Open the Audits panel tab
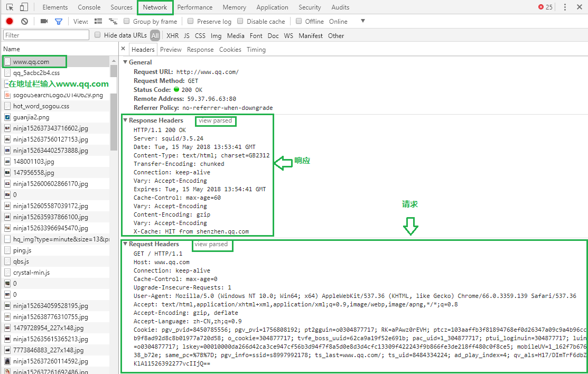The height and width of the screenshot is (374, 588). coord(340,7)
